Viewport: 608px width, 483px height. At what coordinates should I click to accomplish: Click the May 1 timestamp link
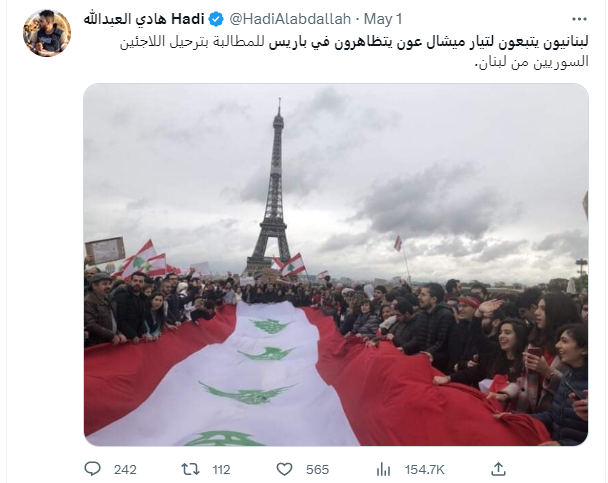tap(383, 19)
